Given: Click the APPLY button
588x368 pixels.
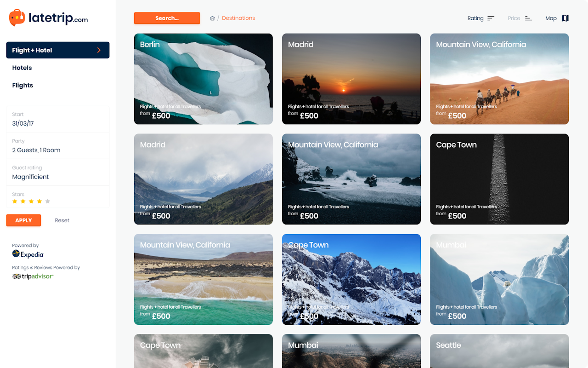Looking at the screenshot, I should (x=23, y=220).
